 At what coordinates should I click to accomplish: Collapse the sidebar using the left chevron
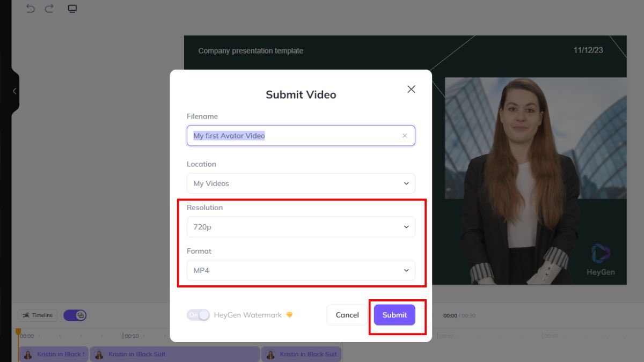point(13,91)
